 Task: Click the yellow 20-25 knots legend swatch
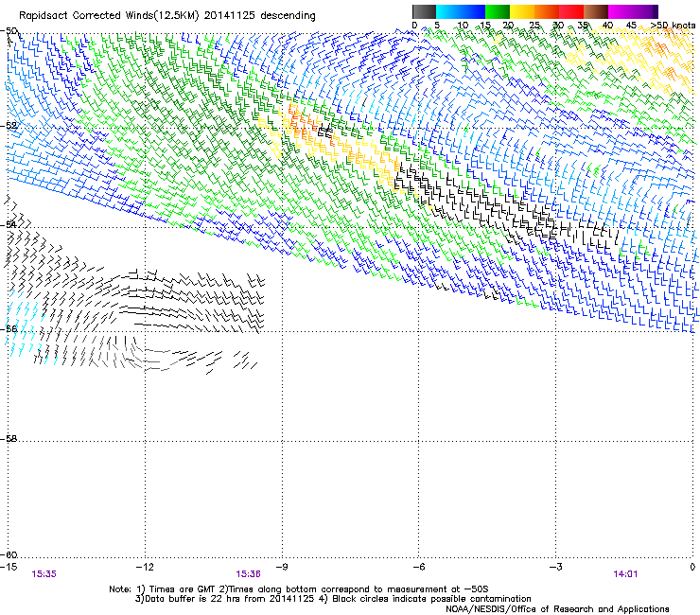click(x=522, y=11)
